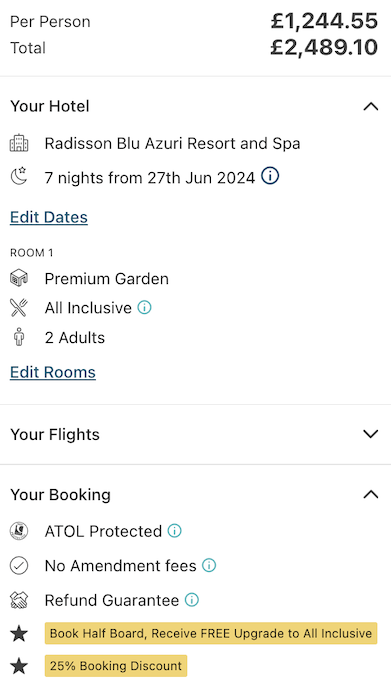Open the Edit Dates link
The height and width of the screenshot is (700, 391).
coord(49,217)
